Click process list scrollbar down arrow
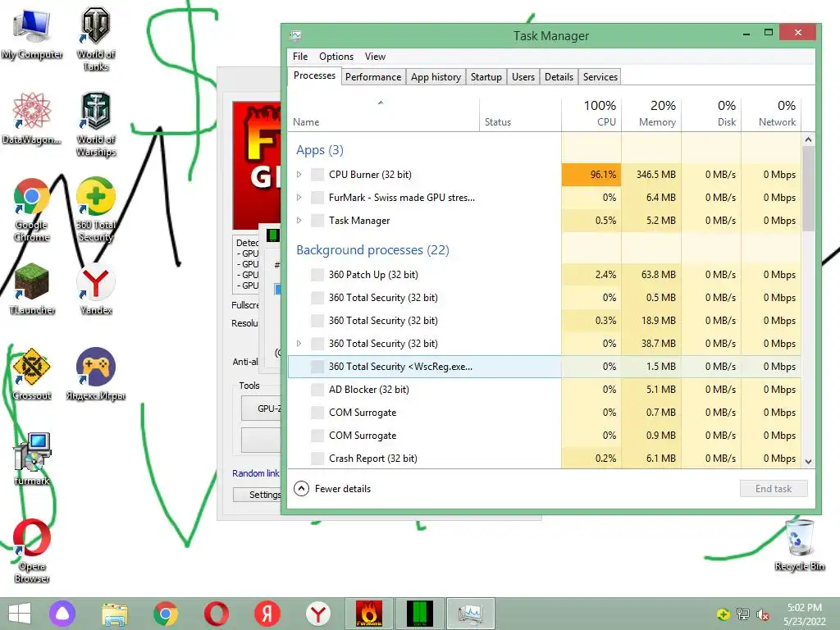840x630 pixels. (808, 461)
